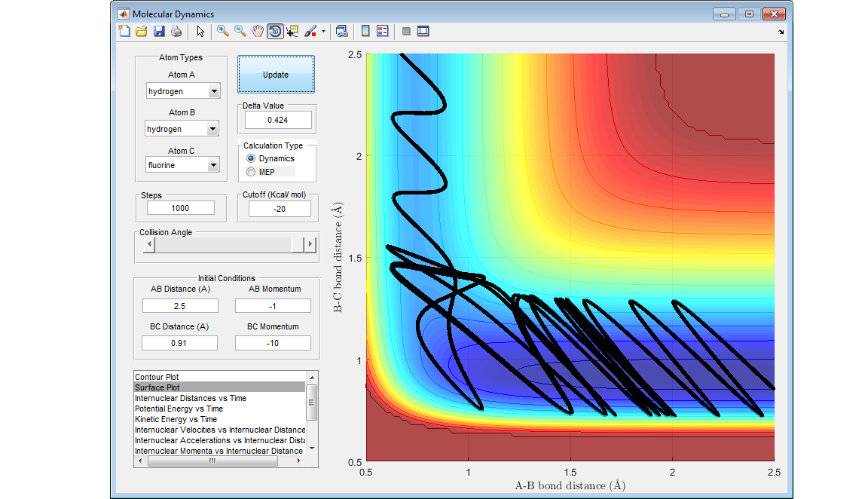The width and height of the screenshot is (868, 499).
Task: Click the New Figure toolbar icon
Action: point(124,31)
